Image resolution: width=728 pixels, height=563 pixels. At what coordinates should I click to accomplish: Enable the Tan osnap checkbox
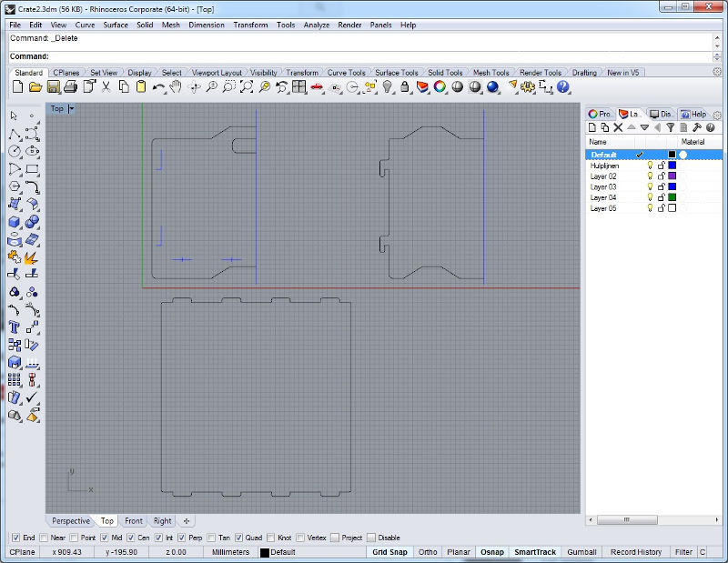211,538
